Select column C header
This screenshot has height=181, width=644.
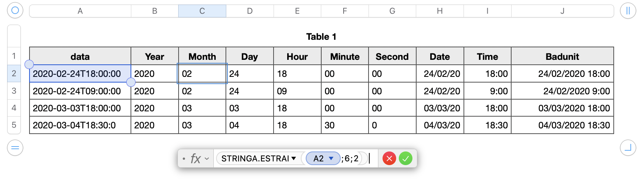coord(202,11)
